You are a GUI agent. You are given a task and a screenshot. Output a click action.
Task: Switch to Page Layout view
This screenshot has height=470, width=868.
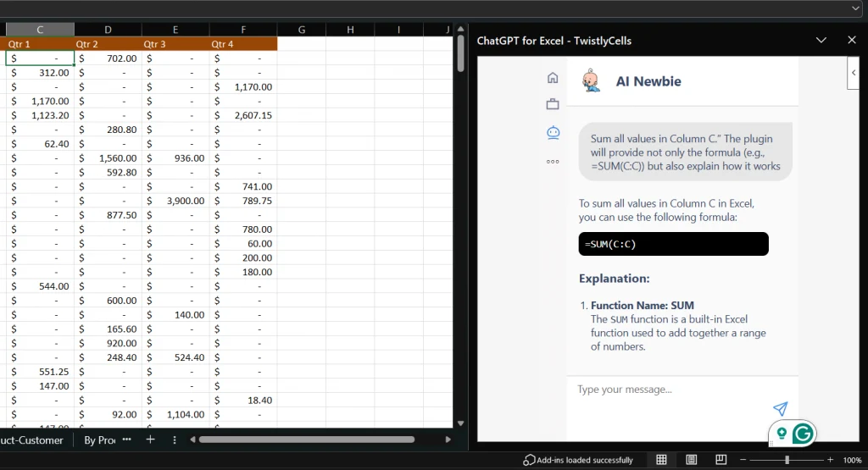point(692,460)
